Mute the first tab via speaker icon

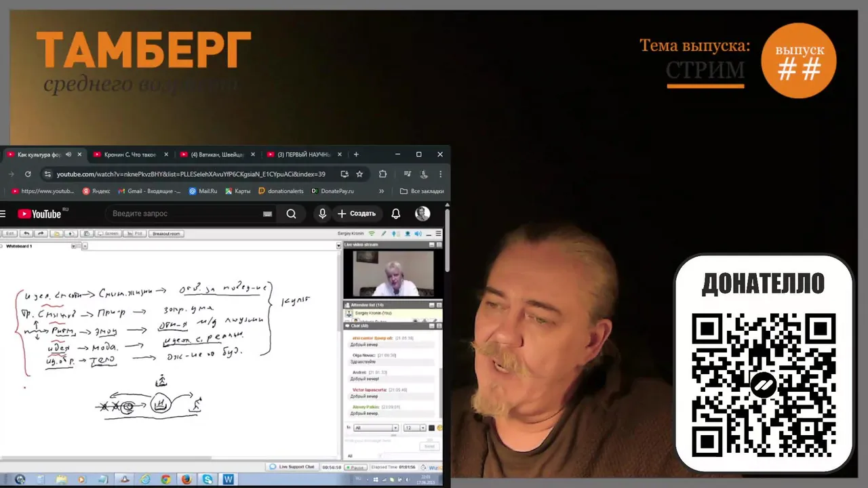[x=68, y=155]
